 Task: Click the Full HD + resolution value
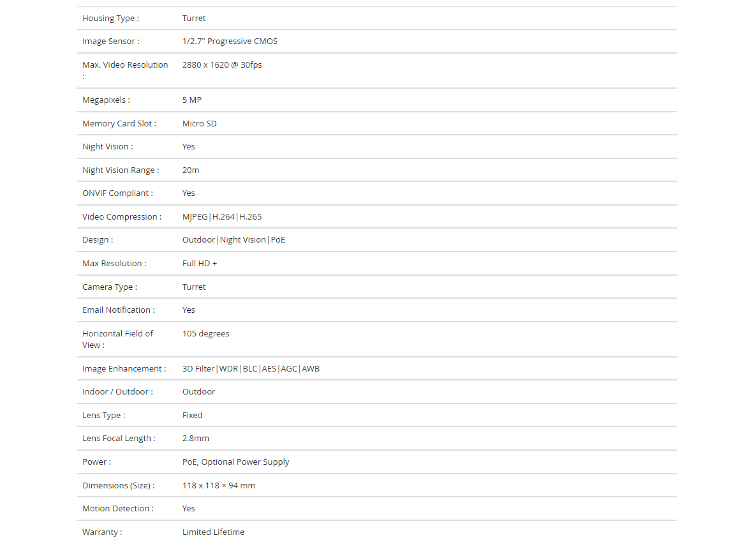pyautogui.click(x=200, y=264)
